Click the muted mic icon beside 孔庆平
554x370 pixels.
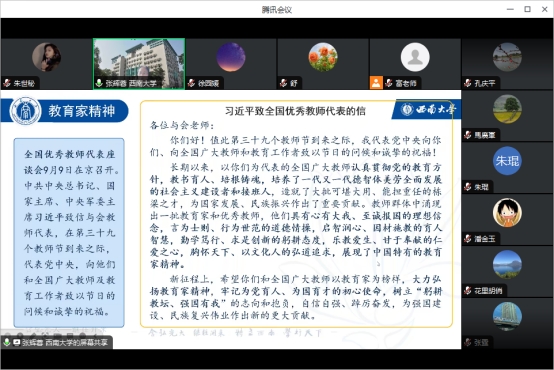pyautogui.click(x=468, y=83)
